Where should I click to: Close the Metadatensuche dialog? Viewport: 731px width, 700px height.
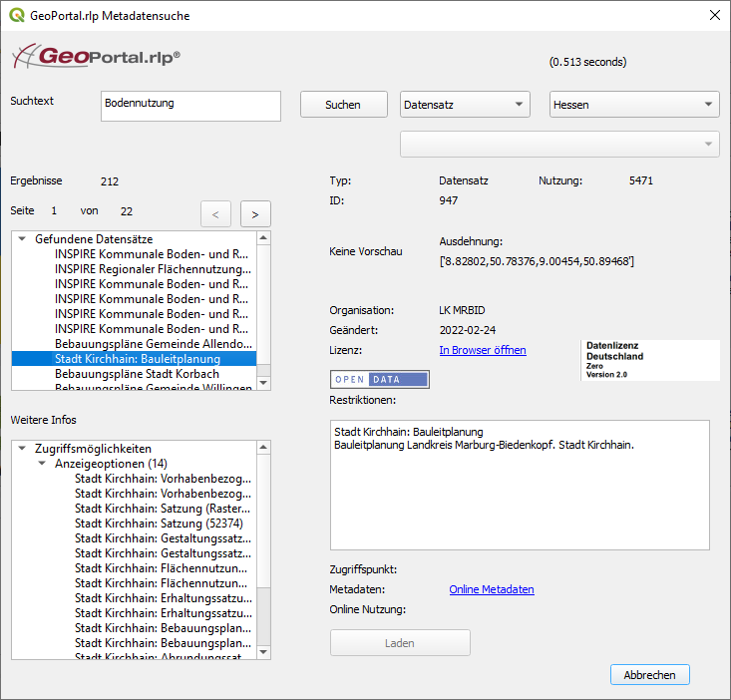coord(714,15)
